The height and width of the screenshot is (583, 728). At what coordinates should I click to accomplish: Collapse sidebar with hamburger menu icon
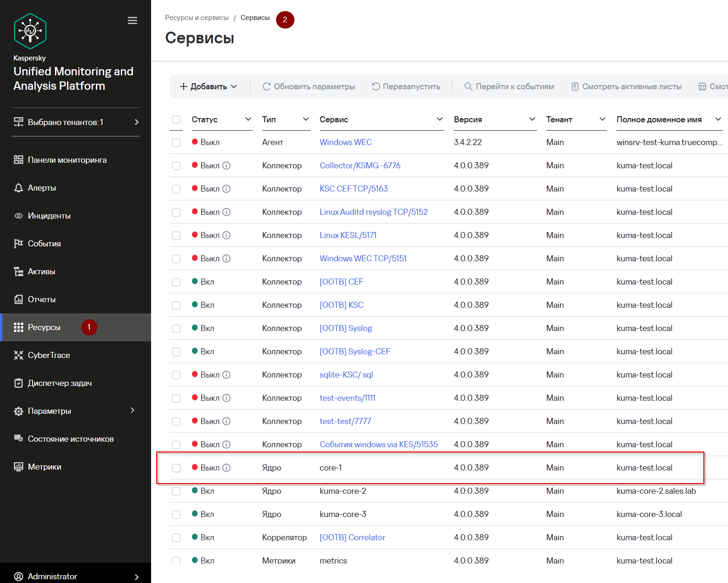(132, 20)
